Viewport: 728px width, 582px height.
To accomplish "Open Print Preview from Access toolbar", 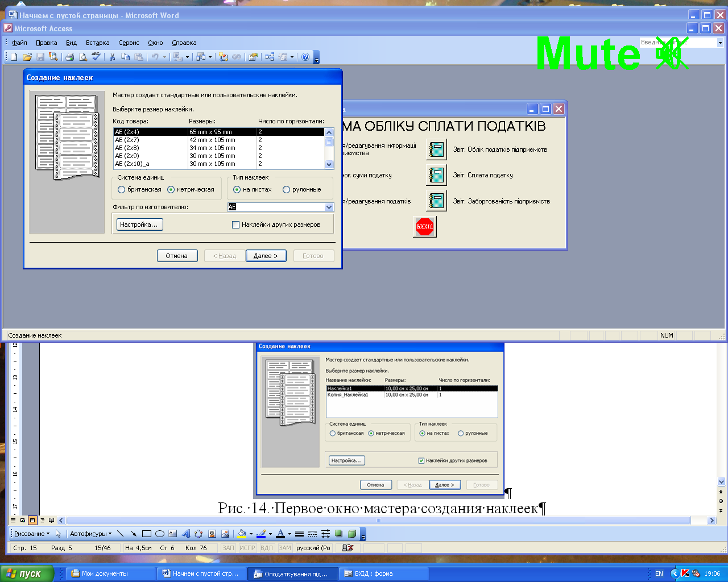I will click(x=83, y=57).
